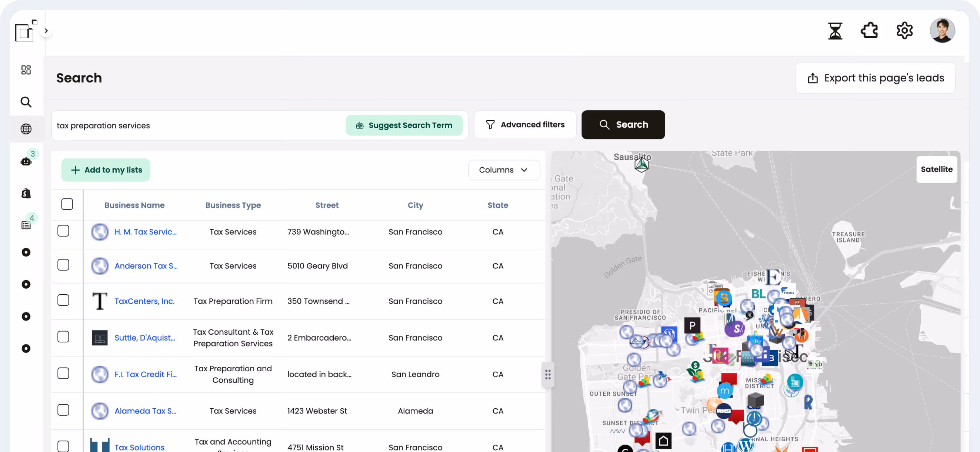The width and height of the screenshot is (980, 452).
Task: Select the Shopify bag icon in sidebar
Action: pyautogui.click(x=26, y=193)
